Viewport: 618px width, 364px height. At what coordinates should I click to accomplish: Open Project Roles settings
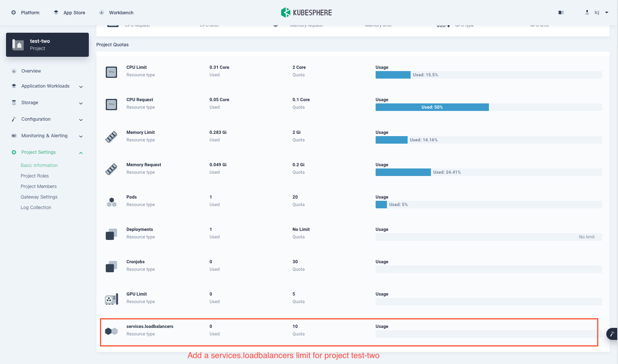[35, 176]
